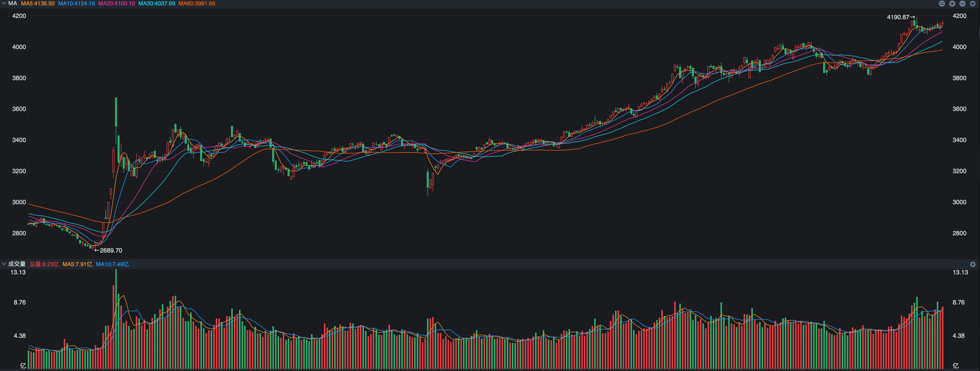The width and height of the screenshot is (980, 371).
Task: Click the volume MA5:7.91亿 legend label
Action: click(x=77, y=264)
